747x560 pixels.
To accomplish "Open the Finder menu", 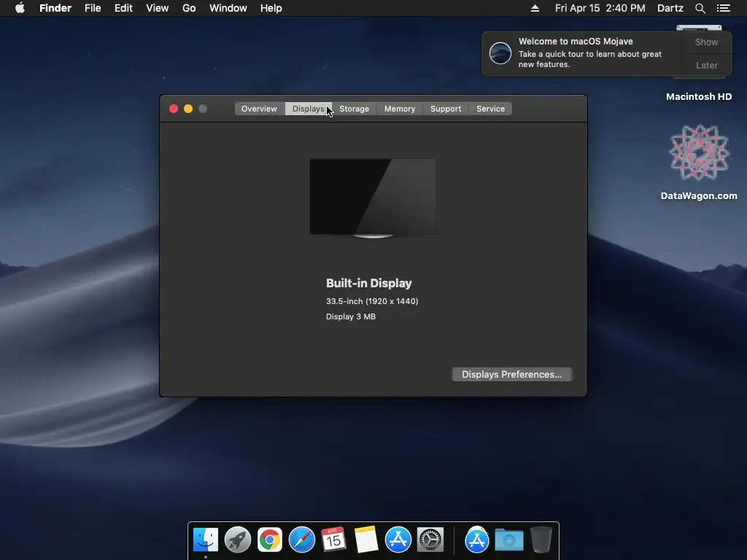I will coord(55,8).
